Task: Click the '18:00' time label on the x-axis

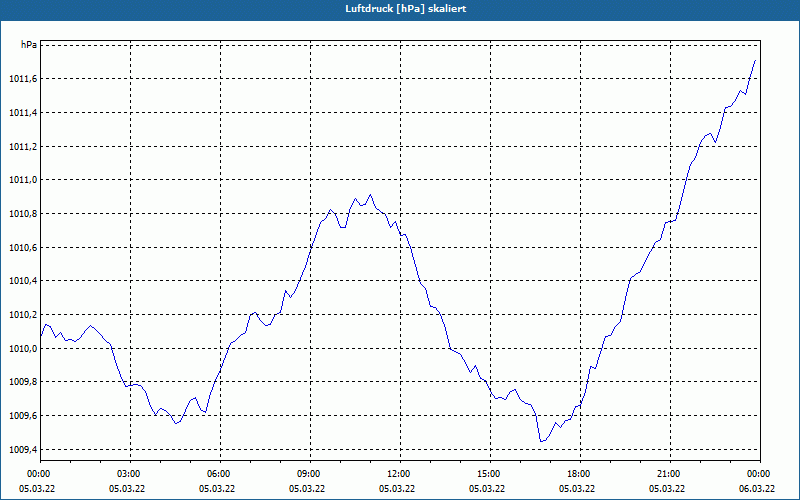Action: click(577, 474)
